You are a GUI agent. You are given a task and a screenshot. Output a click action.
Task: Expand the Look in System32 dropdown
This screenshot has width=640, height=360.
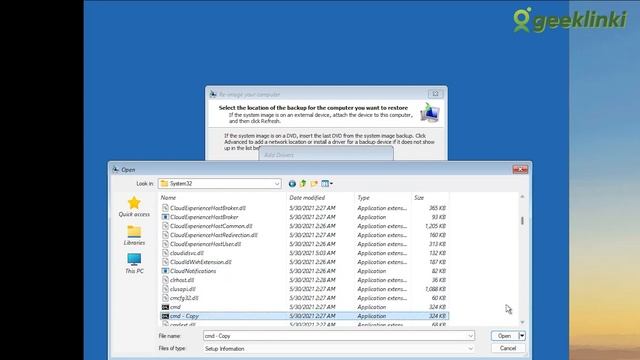point(277,184)
